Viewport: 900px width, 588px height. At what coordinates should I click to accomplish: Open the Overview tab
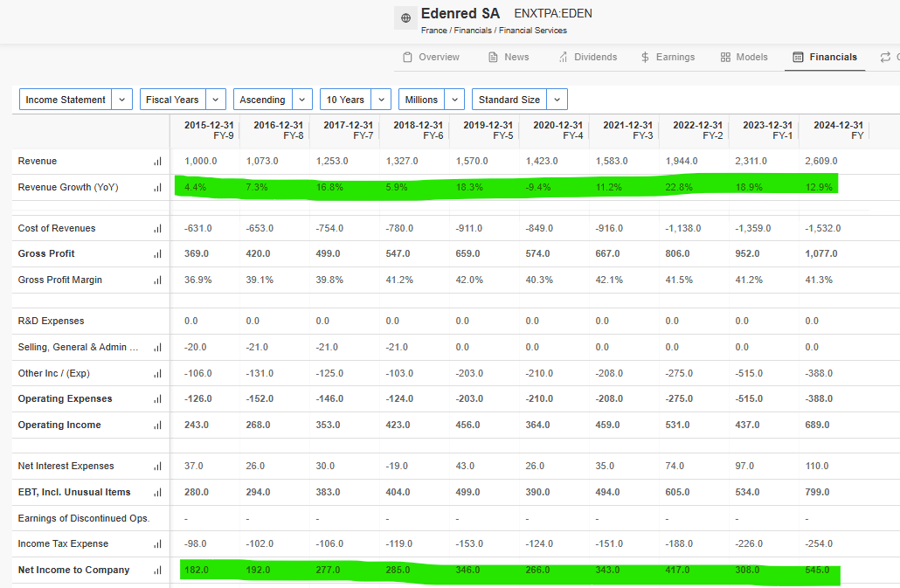pos(431,57)
